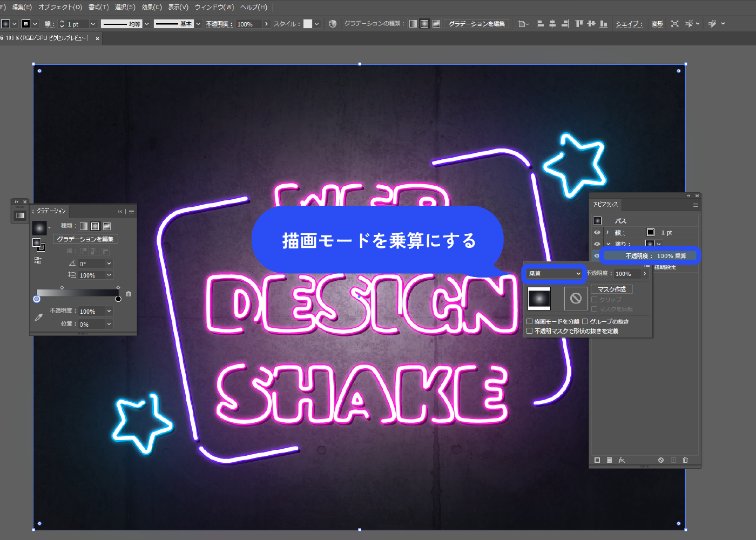Open the ウィンドウ(W) menu
Viewport: 756px width, 540px height.
tap(213, 8)
